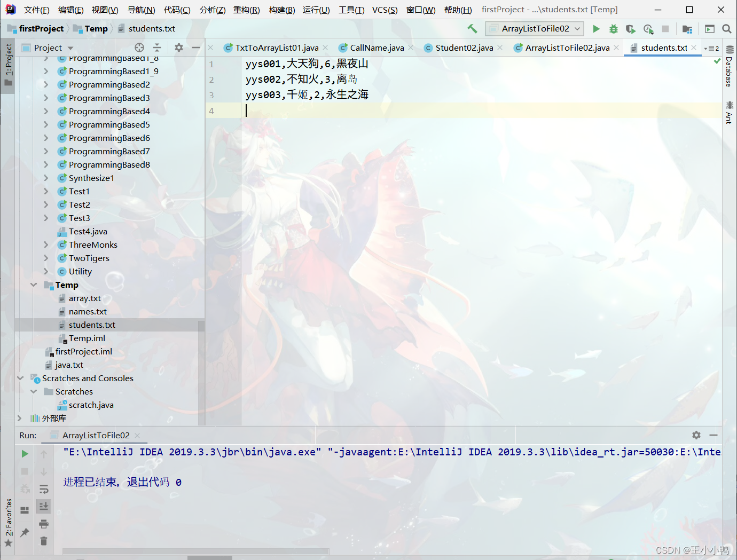Click the stop button in main toolbar
Viewport: 737px width, 560px height.
pyautogui.click(x=665, y=29)
